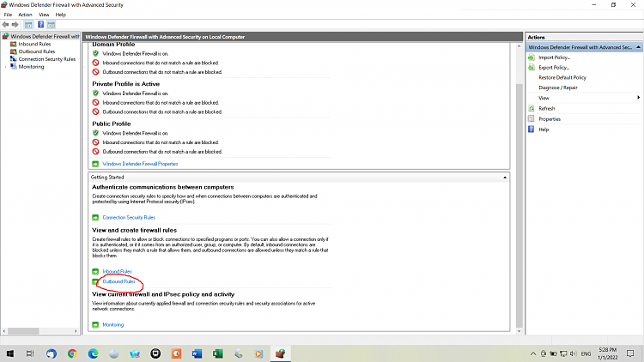Click main pane vertical scrollbar down arrow
Screen dimensions: 644x362
point(519,331)
